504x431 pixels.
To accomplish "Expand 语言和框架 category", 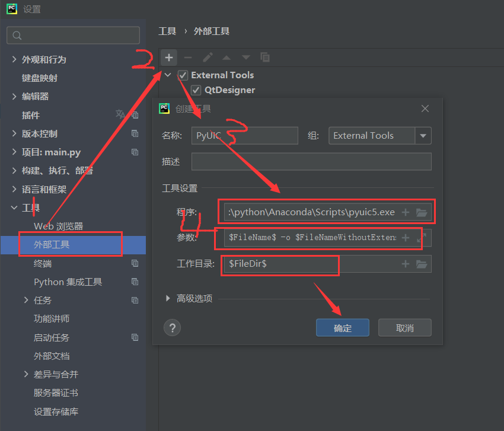I will [x=14, y=189].
